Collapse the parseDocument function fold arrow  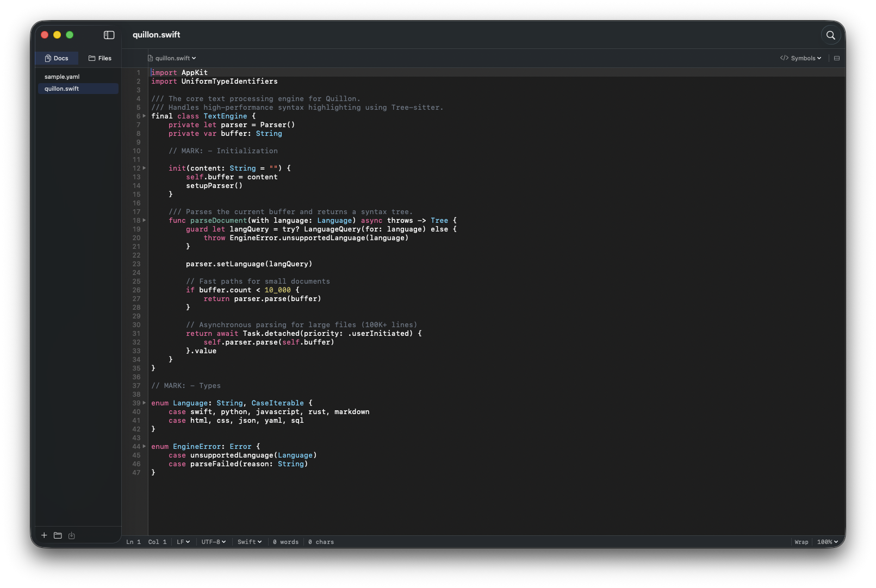coord(144,221)
